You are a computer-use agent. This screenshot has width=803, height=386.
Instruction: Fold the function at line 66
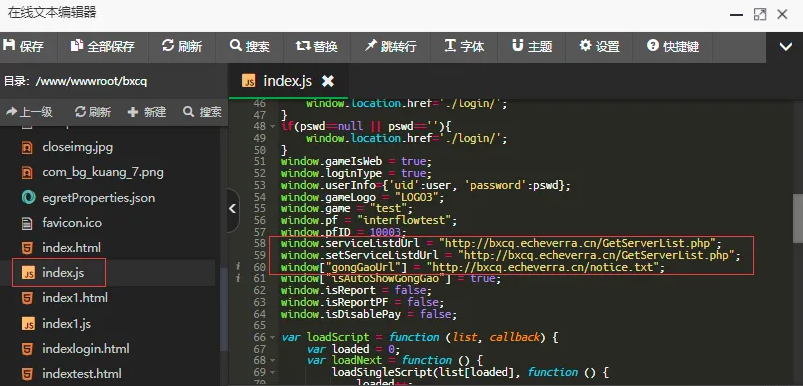pyautogui.click(x=272, y=337)
